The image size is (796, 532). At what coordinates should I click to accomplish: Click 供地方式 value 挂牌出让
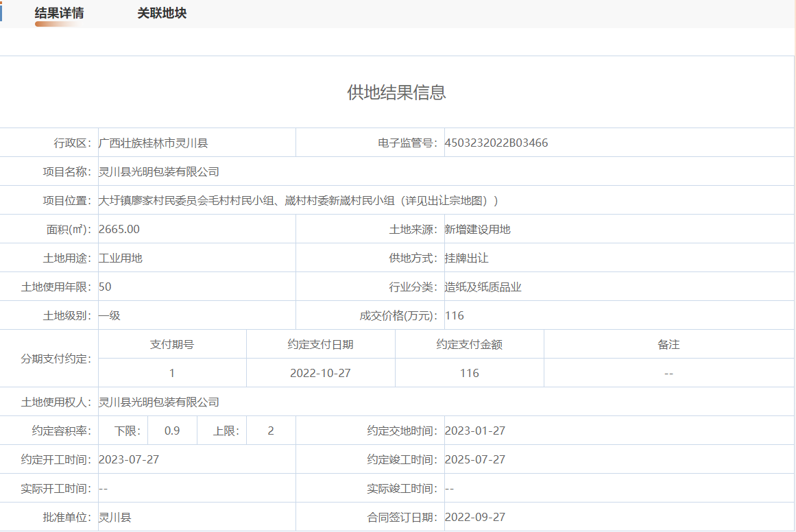(466, 258)
